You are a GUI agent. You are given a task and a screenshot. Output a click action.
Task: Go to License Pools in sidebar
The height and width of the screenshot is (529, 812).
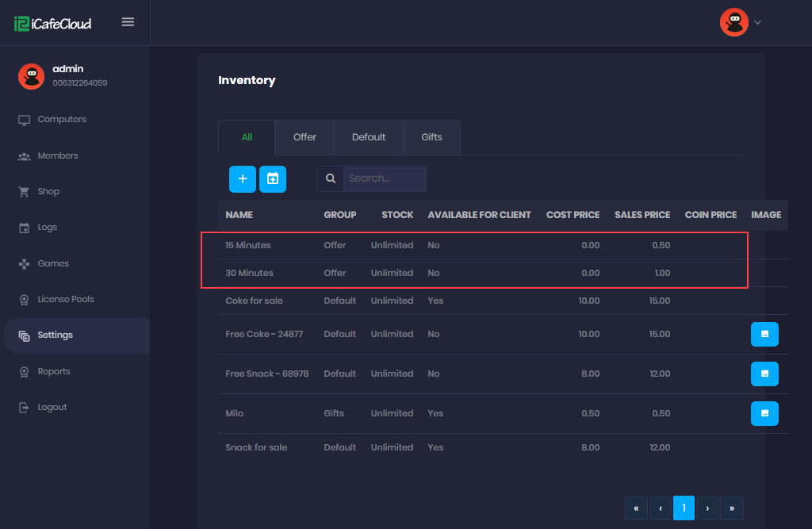point(65,300)
